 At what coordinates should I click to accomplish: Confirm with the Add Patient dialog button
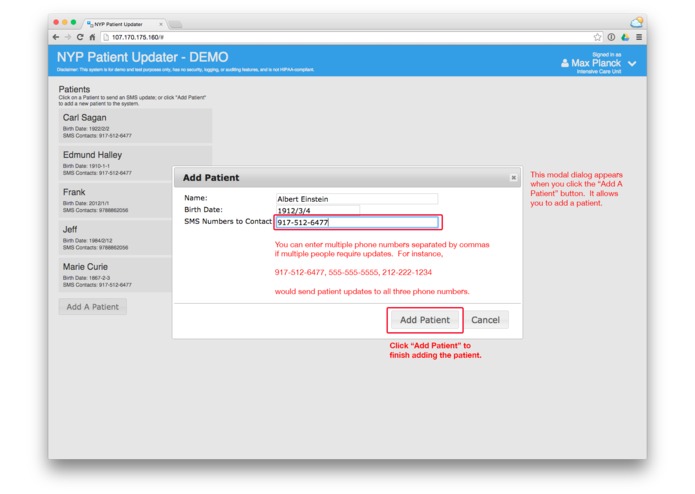[x=425, y=320]
